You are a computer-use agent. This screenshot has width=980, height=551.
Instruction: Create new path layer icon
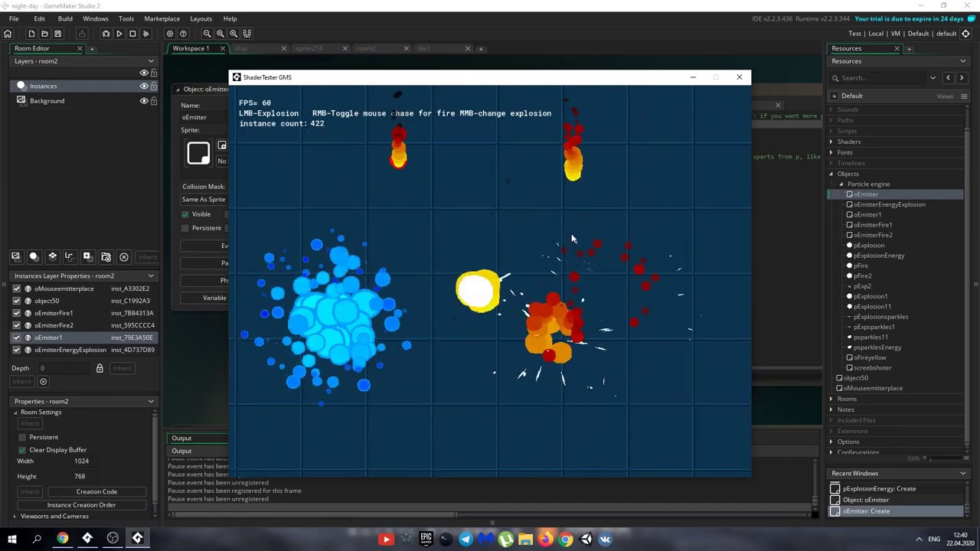[69, 257]
